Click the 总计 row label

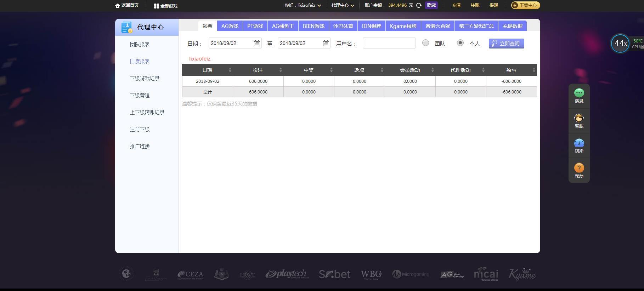coord(208,92)
